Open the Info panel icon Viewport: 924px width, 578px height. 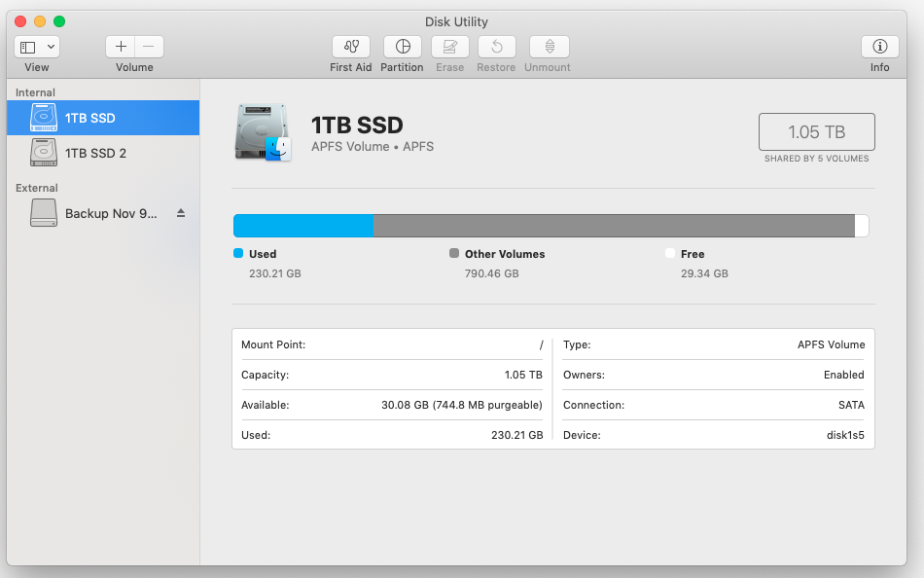pyautogui.click(x=880, y=47)
